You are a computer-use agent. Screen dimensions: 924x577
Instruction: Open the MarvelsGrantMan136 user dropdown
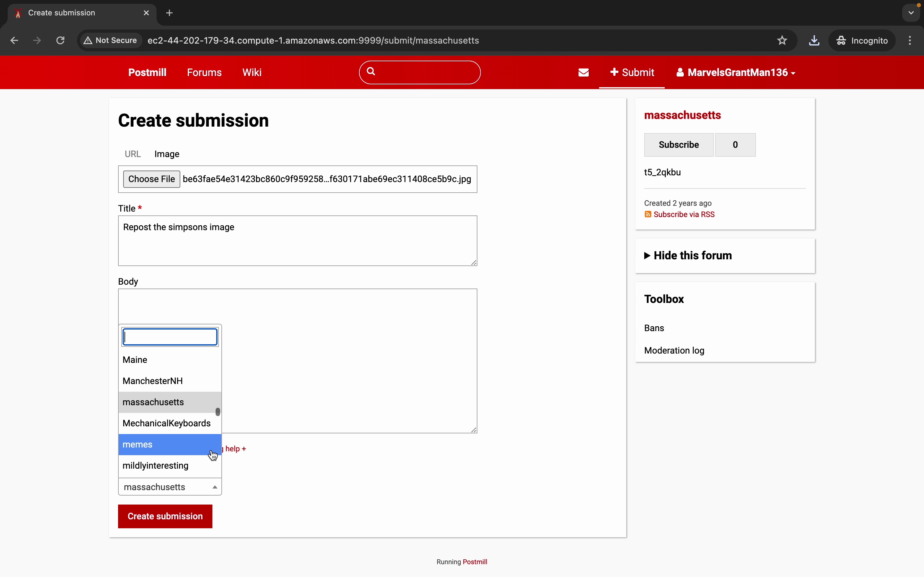coord(736,72)
